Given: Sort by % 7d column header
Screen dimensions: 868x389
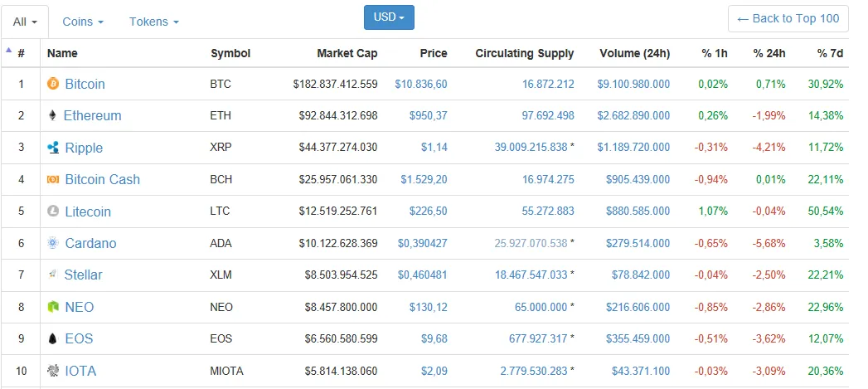Looking at the screenshot, I should coord(830,53).
